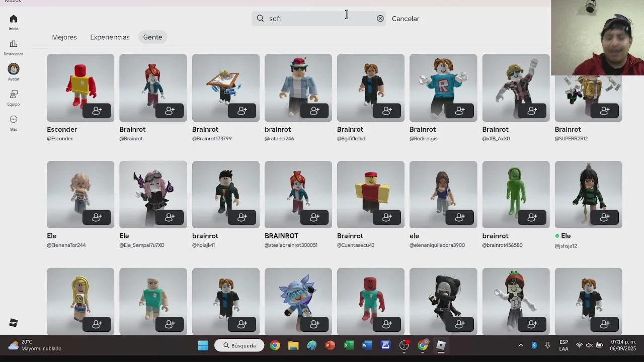Image resolution: width=644 pixels, height=362 pixels.
Task: Switch to the Experiencias tab
Action: [110, 37]
